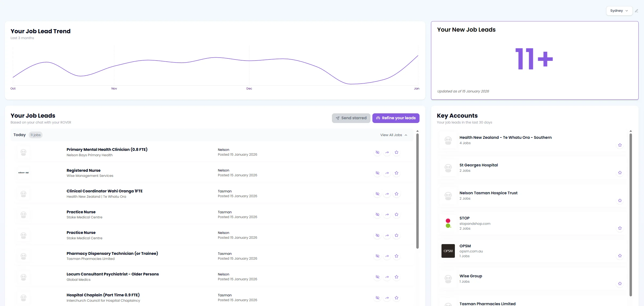Viewport: 644px width, 306px height.
Task: Hide the Primary Mental Health Clinician job
Action: [377, 152]
